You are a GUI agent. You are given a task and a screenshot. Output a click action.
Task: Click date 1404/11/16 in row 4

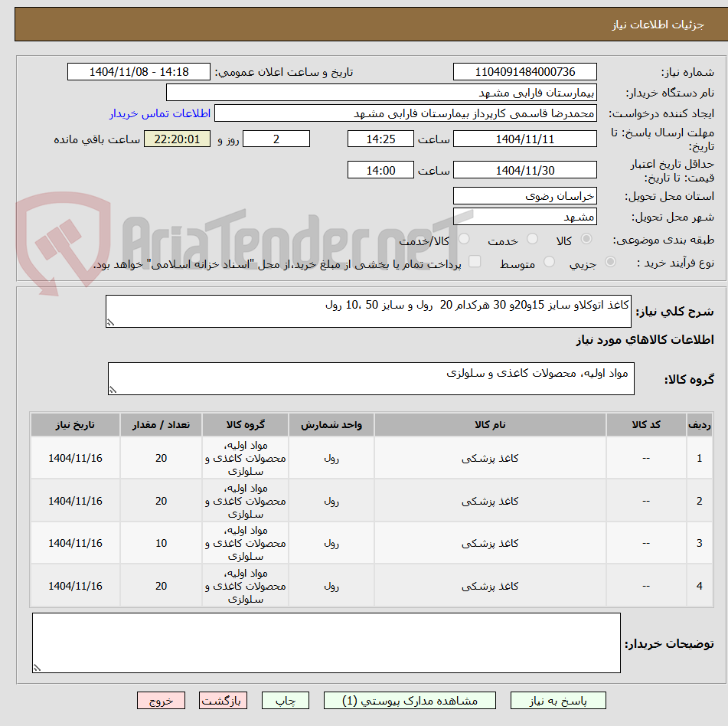point(75,586)
